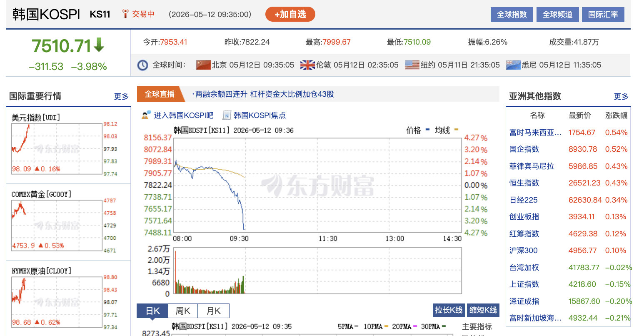Open the 上证指数 link
The height and width of the screenshot is (336, 644).
(x=524, y=284)
